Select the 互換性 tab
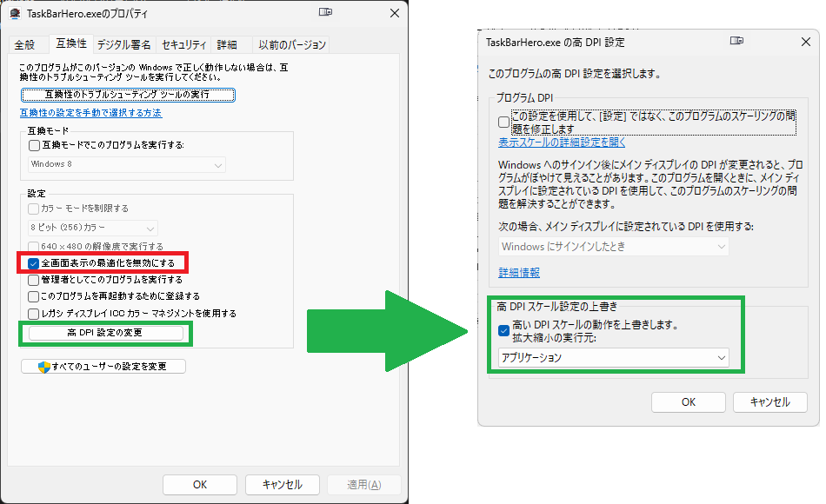 71,43
